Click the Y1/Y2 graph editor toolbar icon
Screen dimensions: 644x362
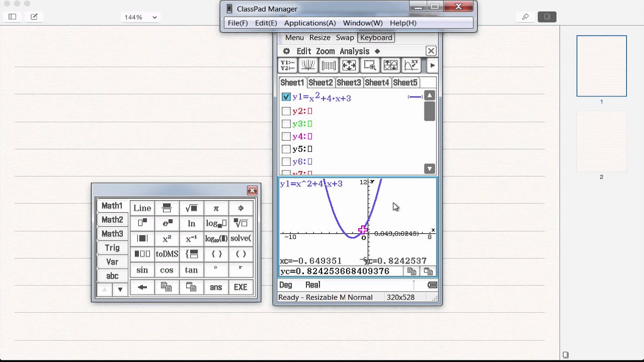click(287, 65)
